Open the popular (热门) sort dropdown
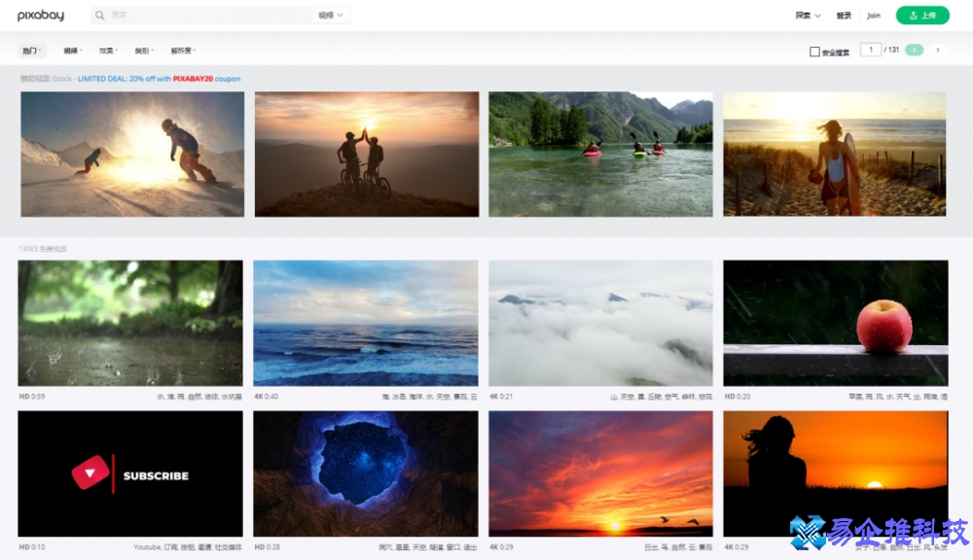973x560 pixels. 32,51
